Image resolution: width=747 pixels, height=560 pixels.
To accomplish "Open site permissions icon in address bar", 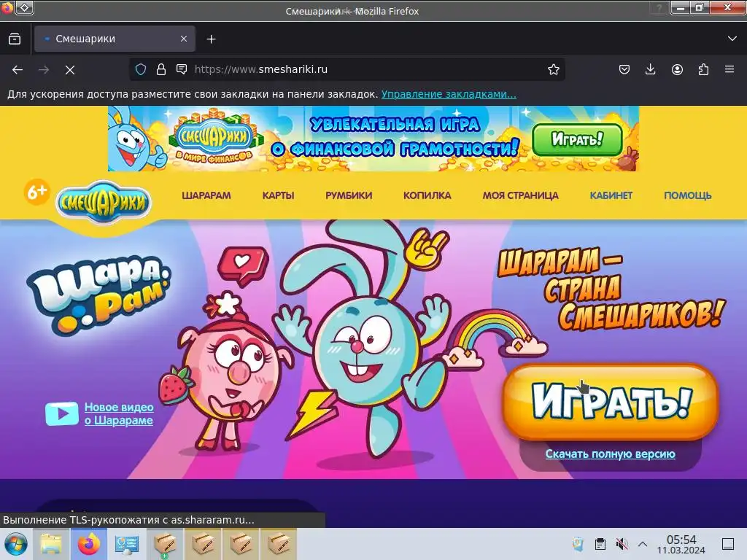I will (182, 69).
